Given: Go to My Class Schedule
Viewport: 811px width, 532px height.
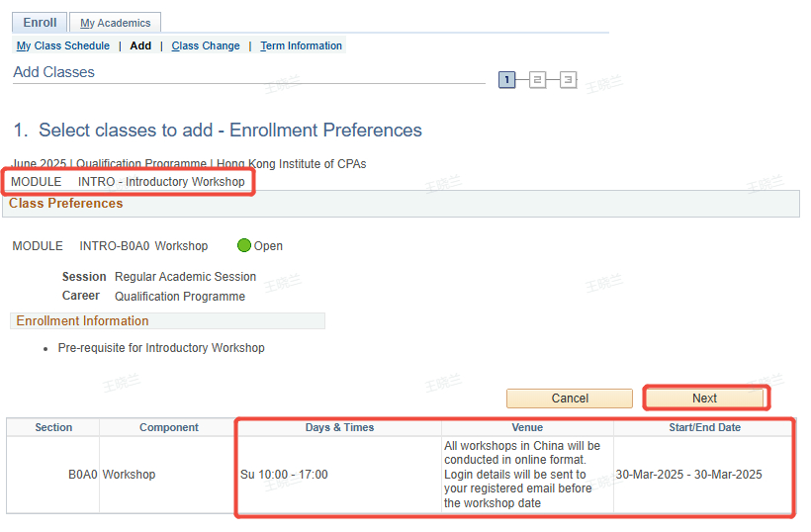Looking at the screenshot, I should (63, 45).
